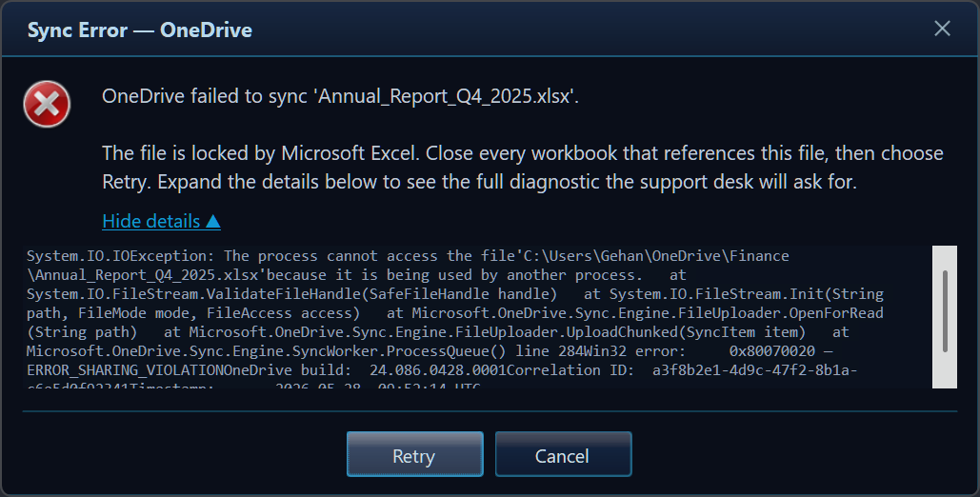Click the scrollbar track below the thumb
The width and height of the screenshot is (980, 497).
pyautogui.click(x=945, y=370)
